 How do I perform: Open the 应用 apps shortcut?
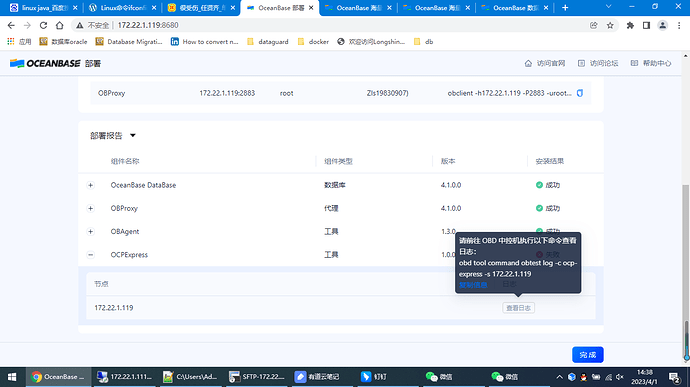click(19, 42)
